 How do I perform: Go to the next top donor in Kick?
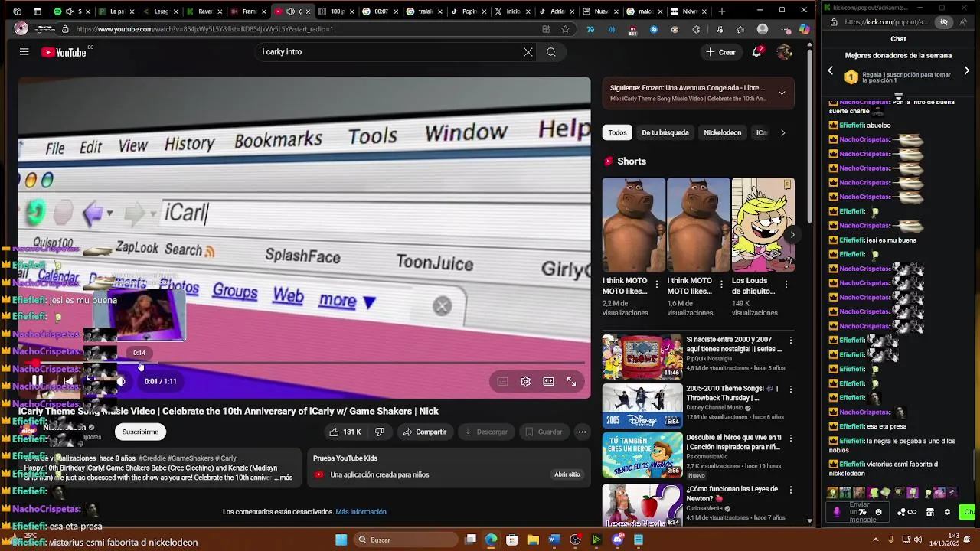[966, 70]
